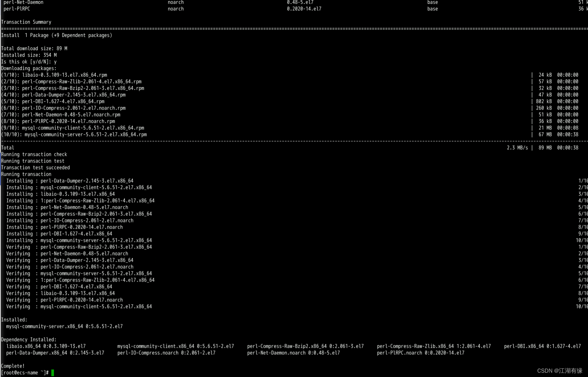The image size is (588, 377).
Task: Click the 'Complete!' message
Action: click(13, 366)
